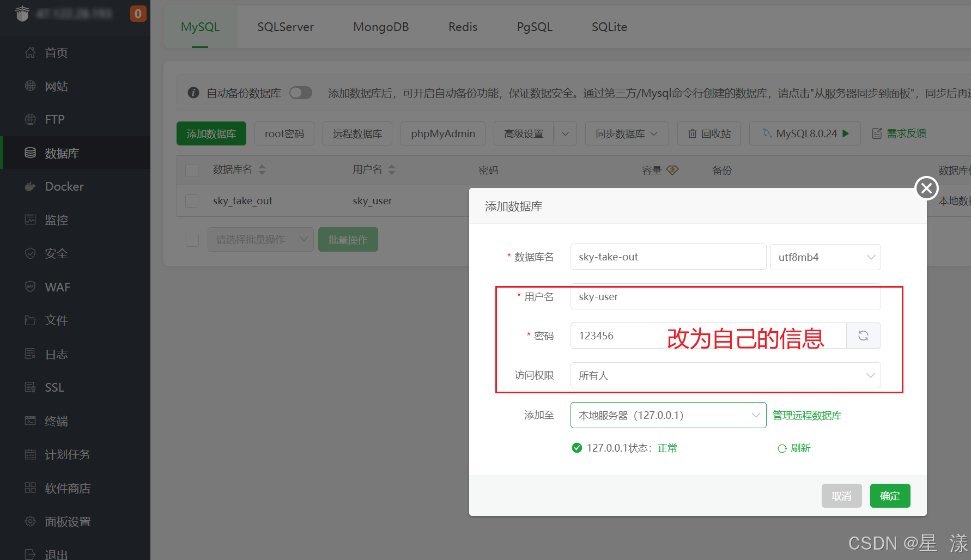
Task: Open the 添加至 本地服务器 dropdown
Action: pyautogui.click(x=668, y=415)
